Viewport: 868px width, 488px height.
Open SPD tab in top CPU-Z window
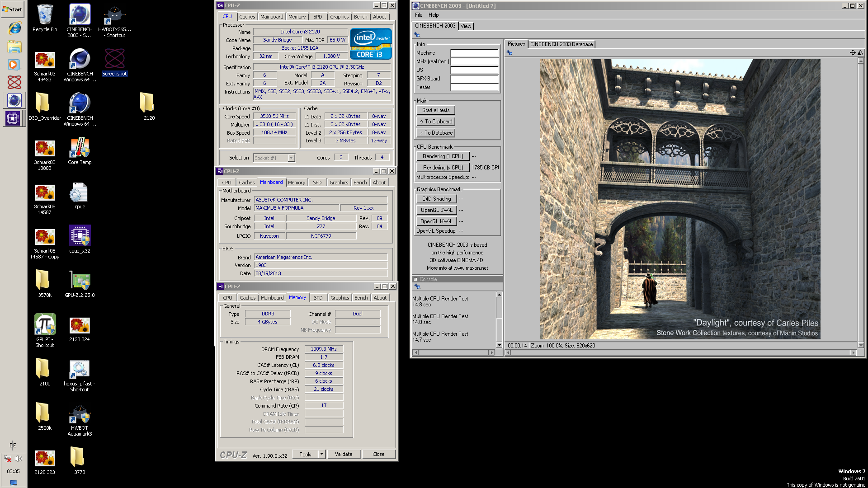click(x=318, y=17)
